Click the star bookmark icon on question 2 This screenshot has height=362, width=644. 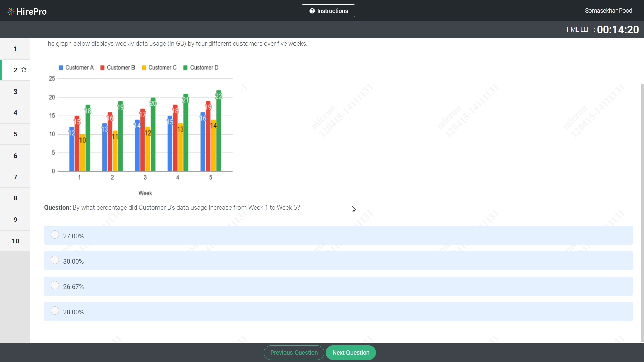coord(24,70)
